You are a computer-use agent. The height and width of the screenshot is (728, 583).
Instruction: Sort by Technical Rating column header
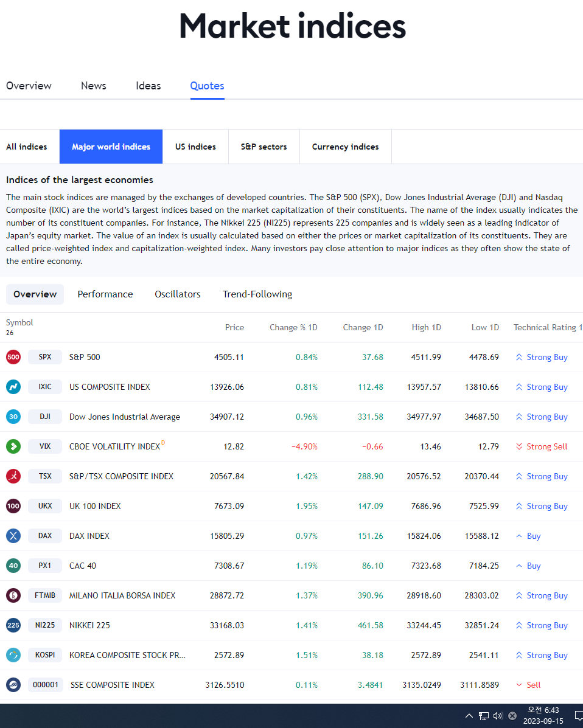point(547,327)
